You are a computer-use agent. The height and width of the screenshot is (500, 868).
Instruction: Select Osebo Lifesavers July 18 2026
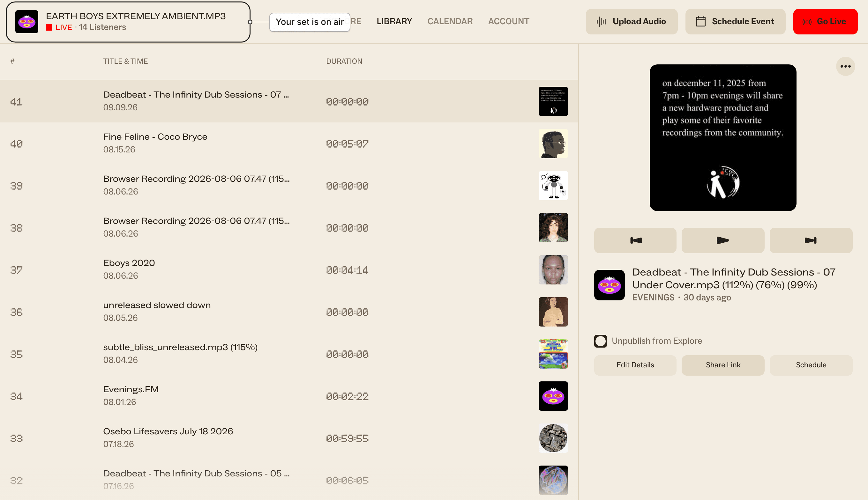pyautogui.click(x=168, y=431)
